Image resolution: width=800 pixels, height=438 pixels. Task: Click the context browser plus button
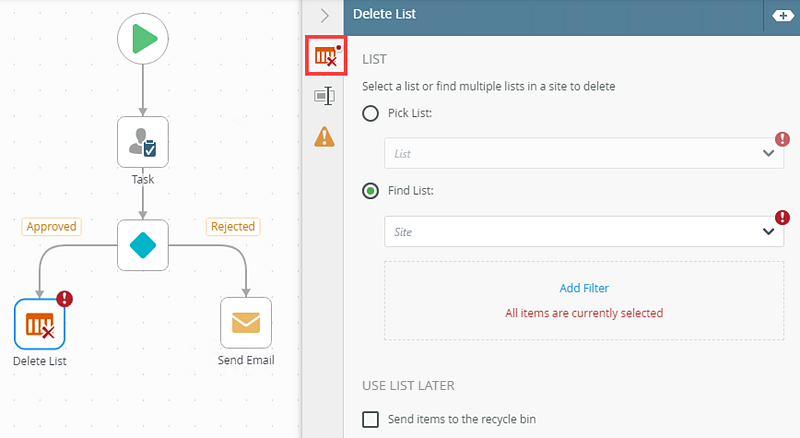click(x=783, y=16)
